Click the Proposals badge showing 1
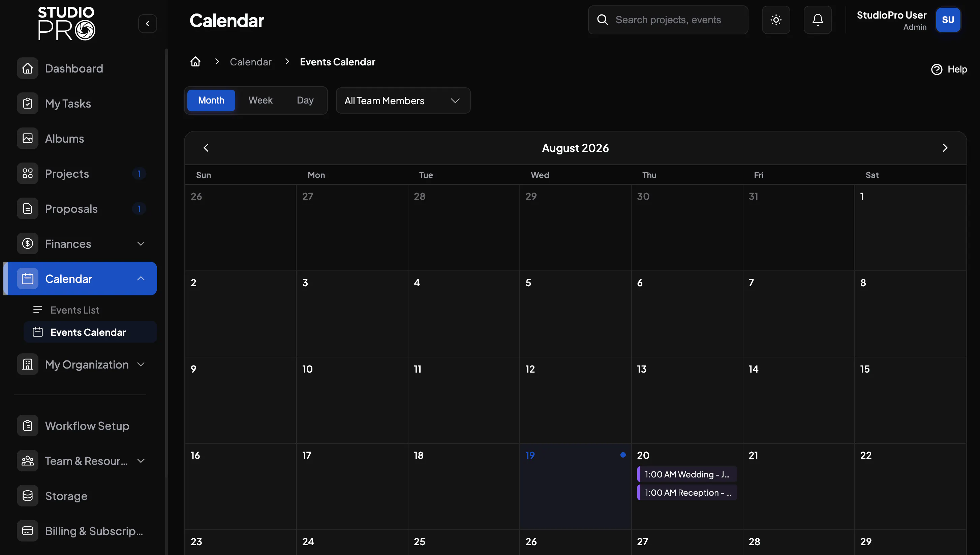 click(139, 208)
